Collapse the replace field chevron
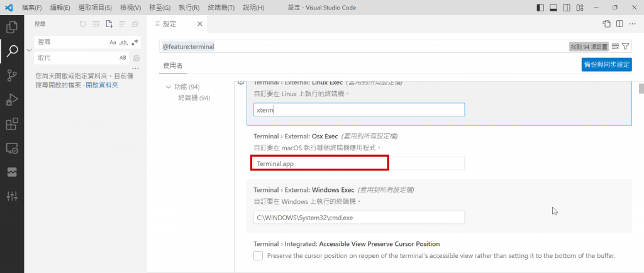644x273 pixels. point(29,50)
